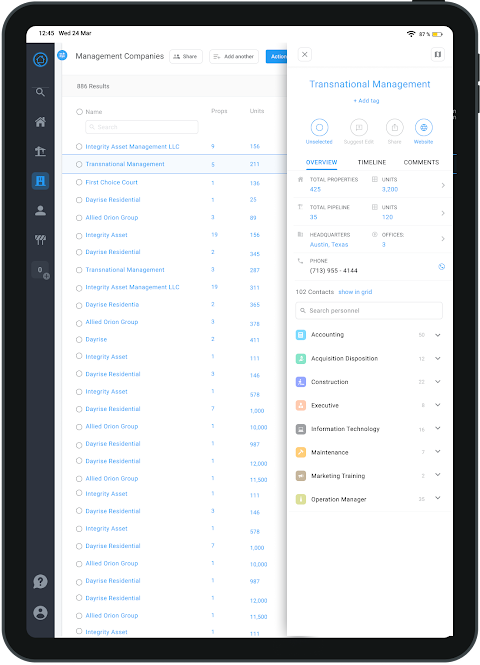Open First Choice Court company link

tap(112, 182)
